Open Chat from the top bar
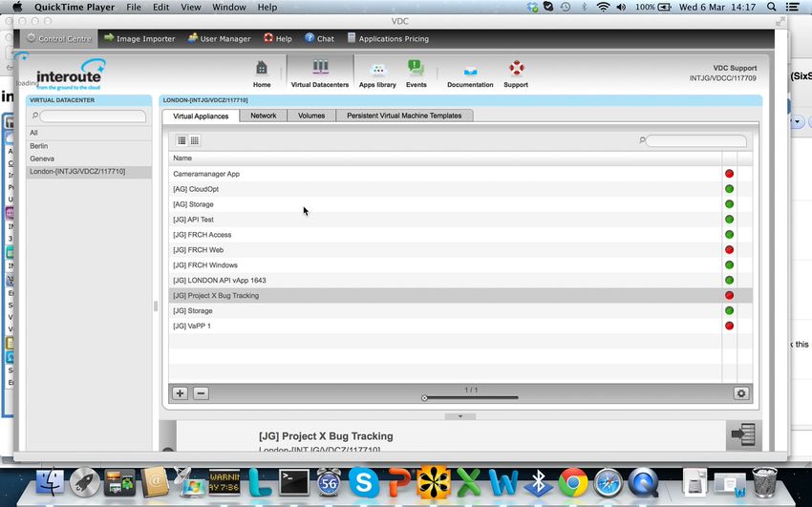This screenshot has height=507, width=812. [319, 38]
